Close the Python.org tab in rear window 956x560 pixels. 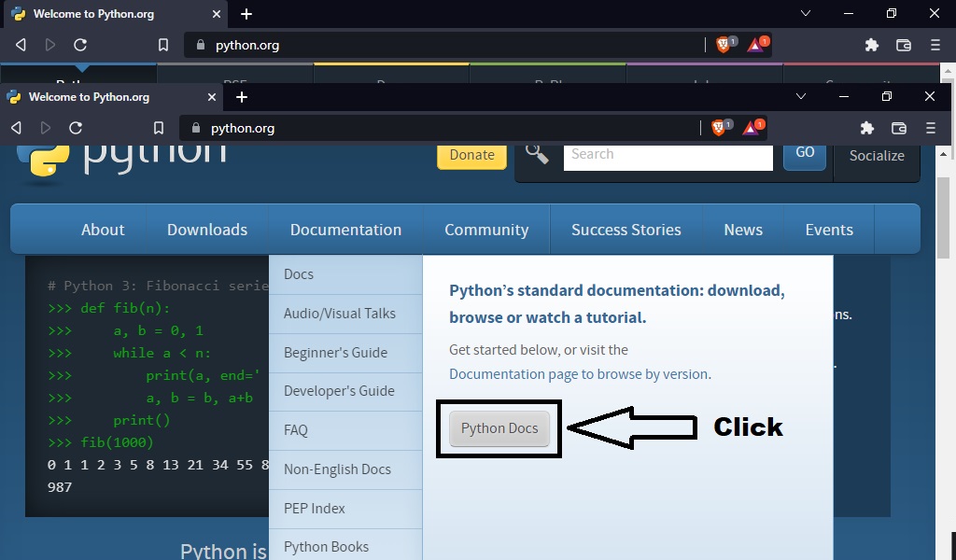point(217,14)
